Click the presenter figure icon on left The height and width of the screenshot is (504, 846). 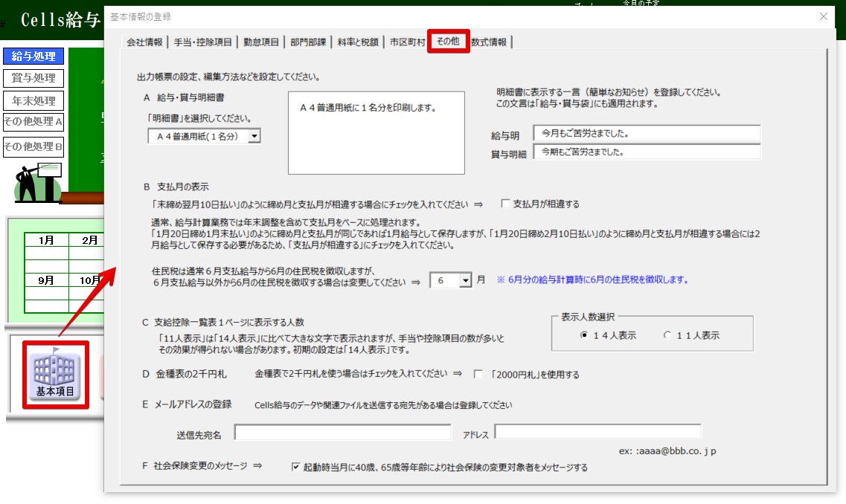pyautogui.click(x=37, y=182)
